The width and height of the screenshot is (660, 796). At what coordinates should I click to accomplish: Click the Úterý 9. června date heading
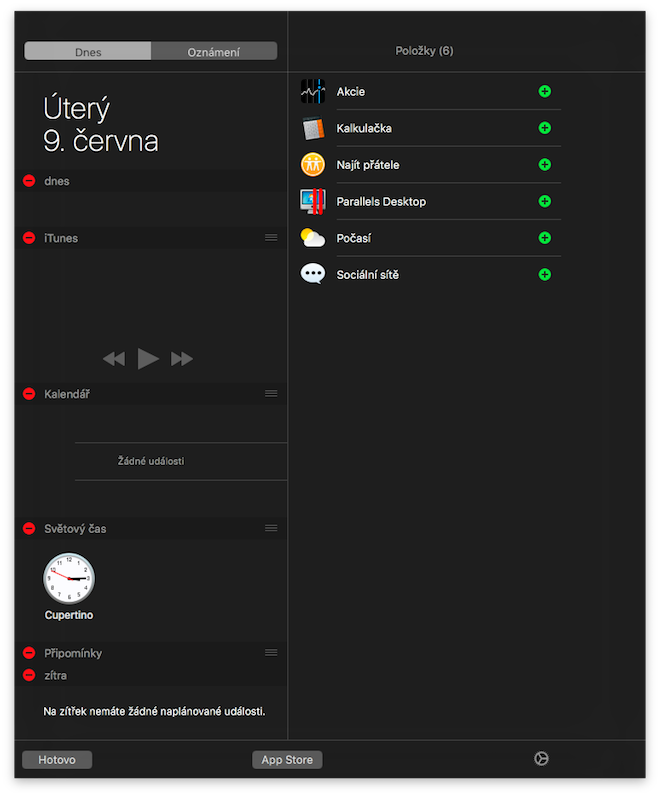(101, 124)
